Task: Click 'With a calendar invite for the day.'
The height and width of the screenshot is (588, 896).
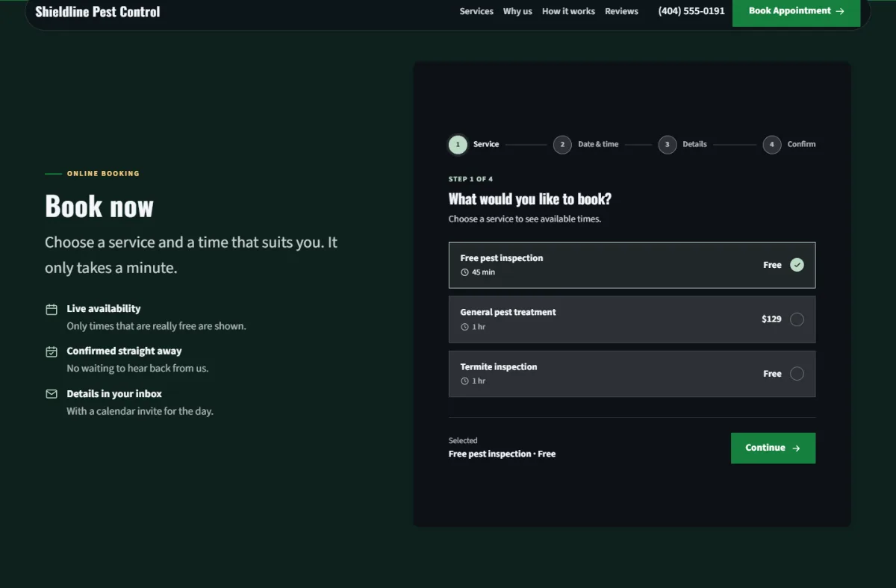Action: click(140, 411)
